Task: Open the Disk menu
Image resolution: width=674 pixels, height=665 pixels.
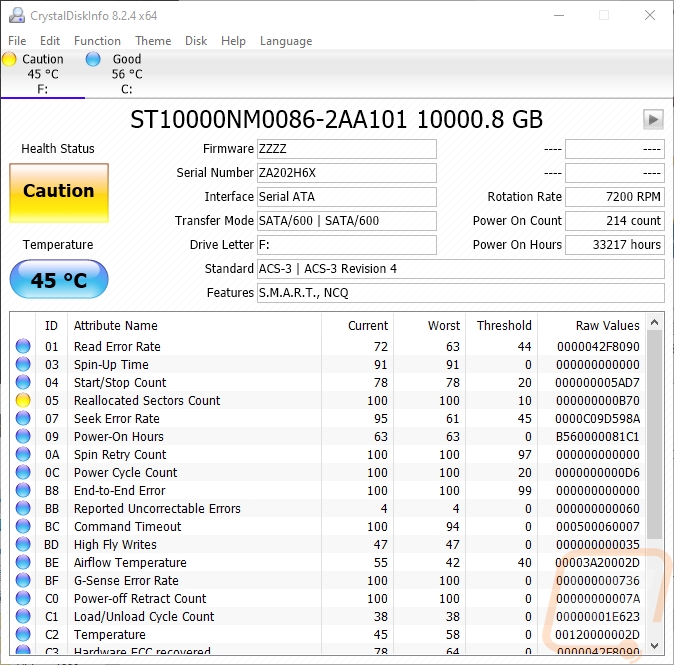Action: pyautogui.click(x=196, y=41)
